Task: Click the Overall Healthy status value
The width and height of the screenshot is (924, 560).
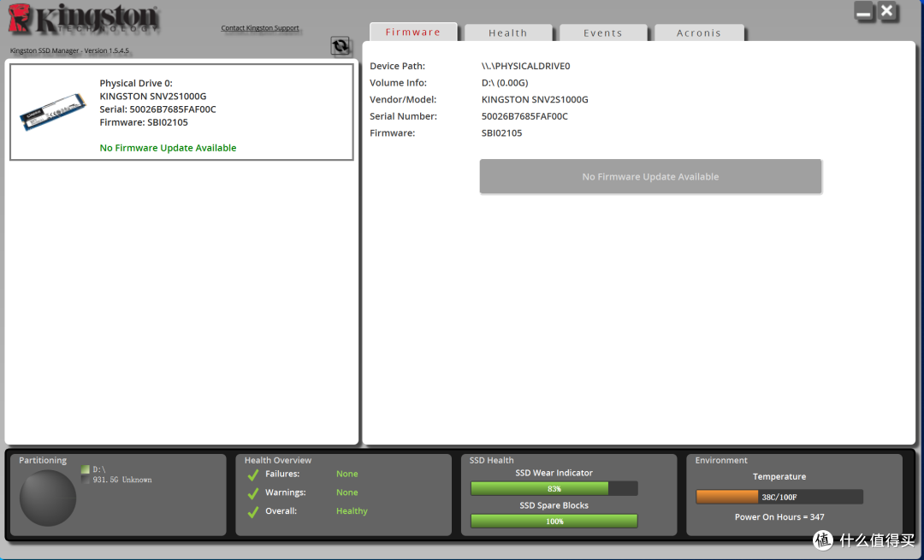Action: [352, 510]
